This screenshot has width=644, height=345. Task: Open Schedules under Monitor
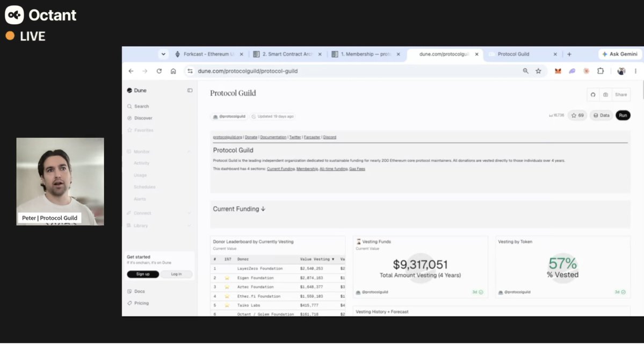tap(144, 187)
